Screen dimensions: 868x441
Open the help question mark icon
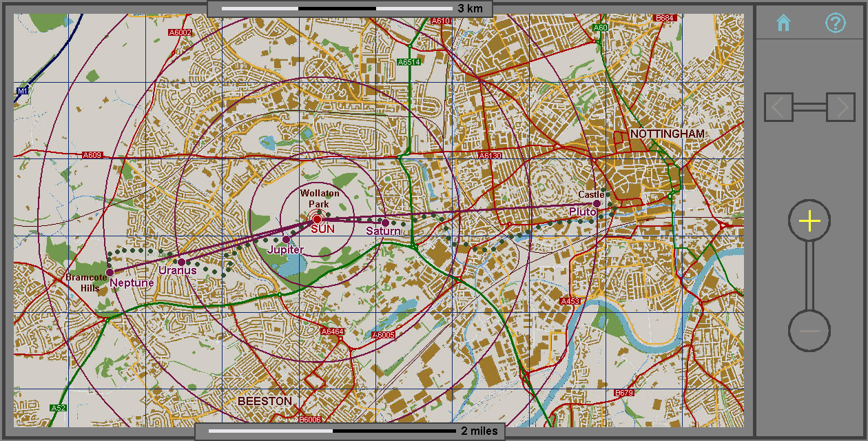tap(835, 23)
